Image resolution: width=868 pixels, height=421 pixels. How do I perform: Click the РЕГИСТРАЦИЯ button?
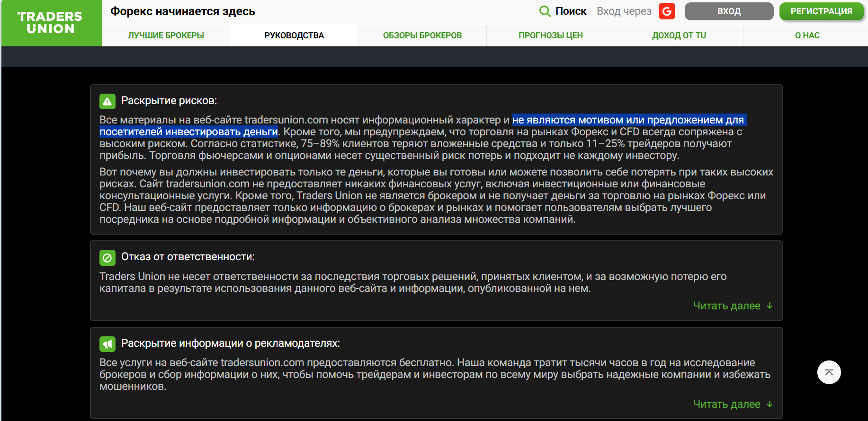pos(821,11)
